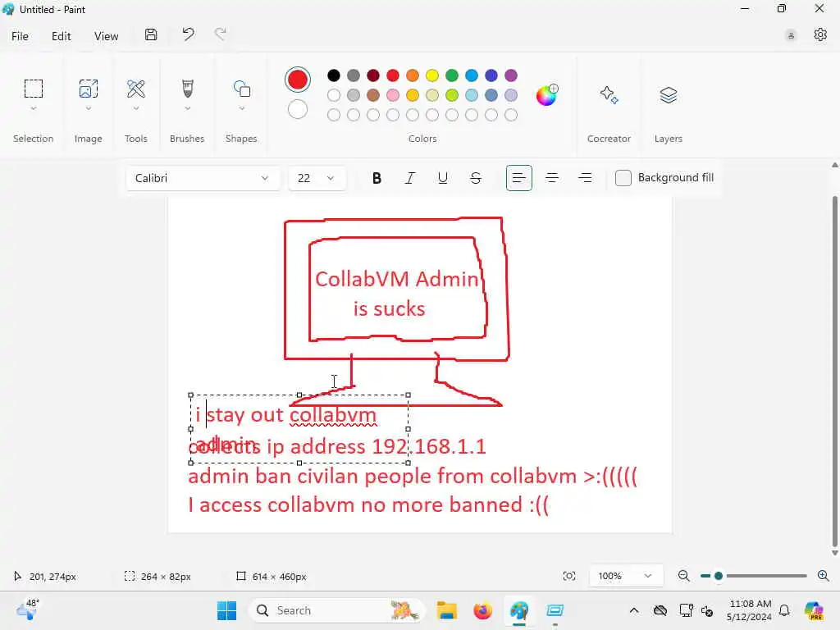The height and width of the screenshot is (630, 840).
Task: Expand the Image options chevron
Action: 89,109
